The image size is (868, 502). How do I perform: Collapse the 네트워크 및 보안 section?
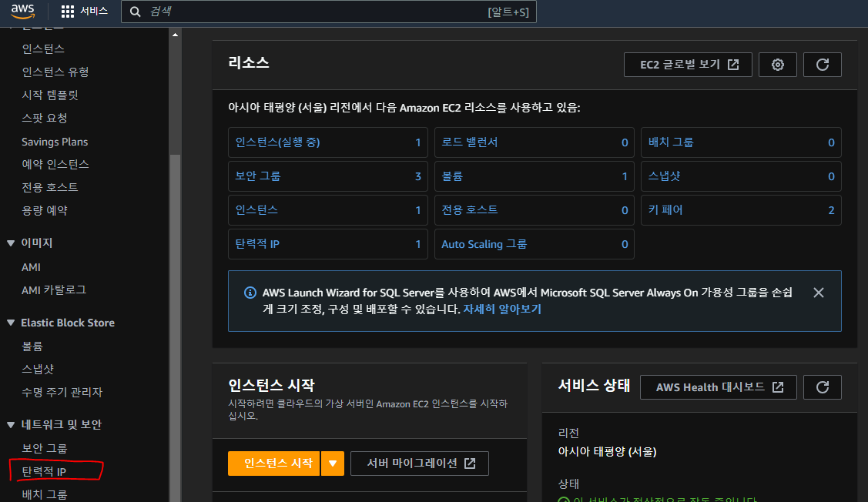pyautogui.click(x=11, y=424)
